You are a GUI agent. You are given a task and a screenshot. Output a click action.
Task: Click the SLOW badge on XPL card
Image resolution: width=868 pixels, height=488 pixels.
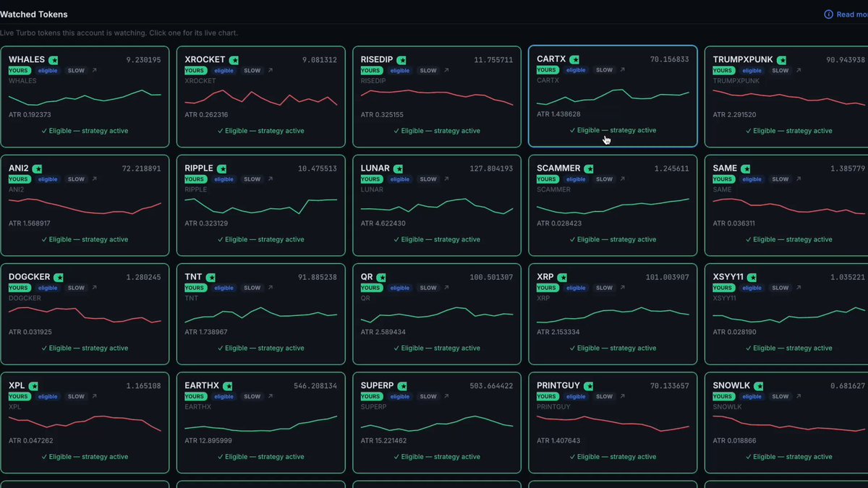pyautogui.click(x=76, y=396)
